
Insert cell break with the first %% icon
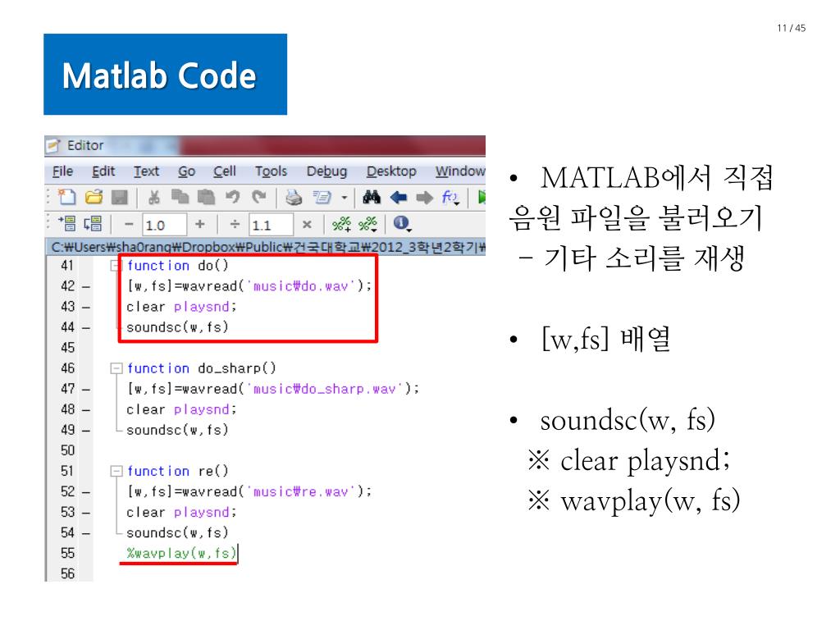(341, 223)
